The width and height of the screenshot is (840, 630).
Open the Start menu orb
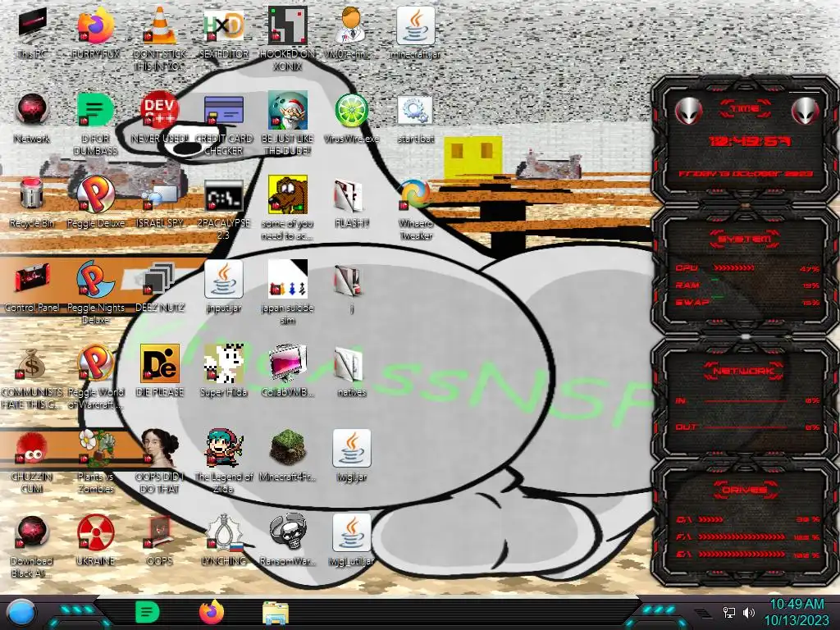coord(21,613)
